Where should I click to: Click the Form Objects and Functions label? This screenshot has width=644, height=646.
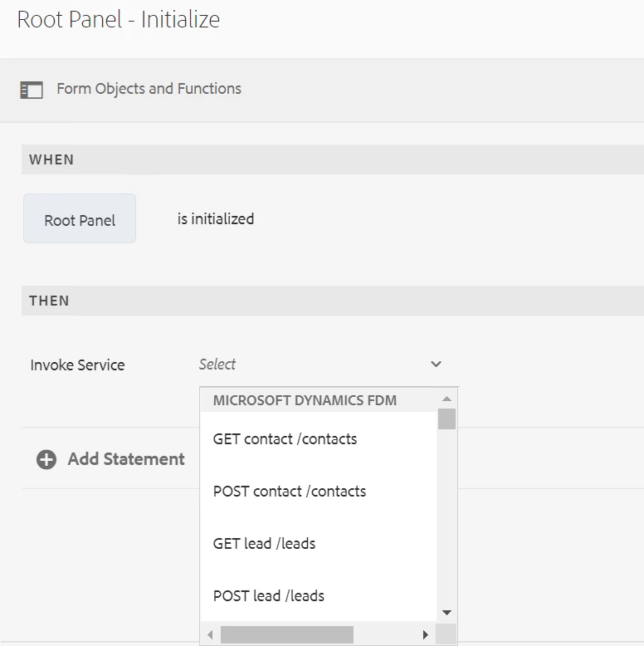coord(149,89)
